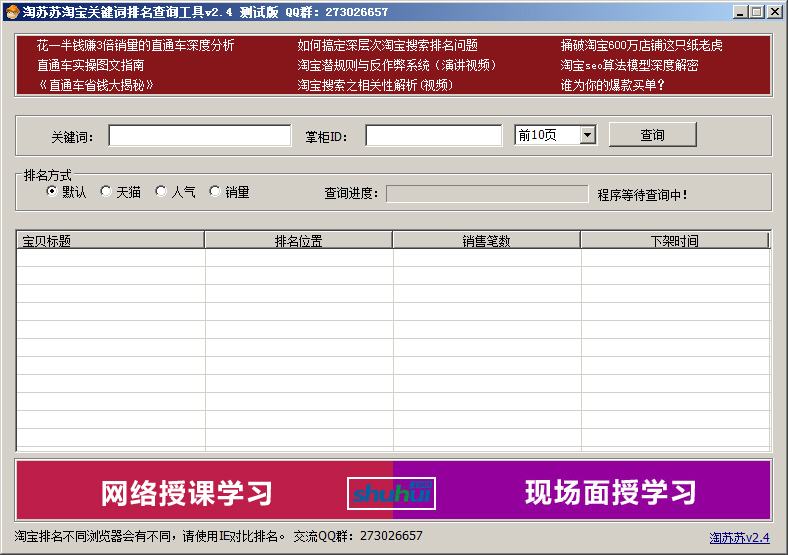The image size is (788, 555).
Task: Open link 淘宝seo算法模型深度解密
Action: point(629,65)
